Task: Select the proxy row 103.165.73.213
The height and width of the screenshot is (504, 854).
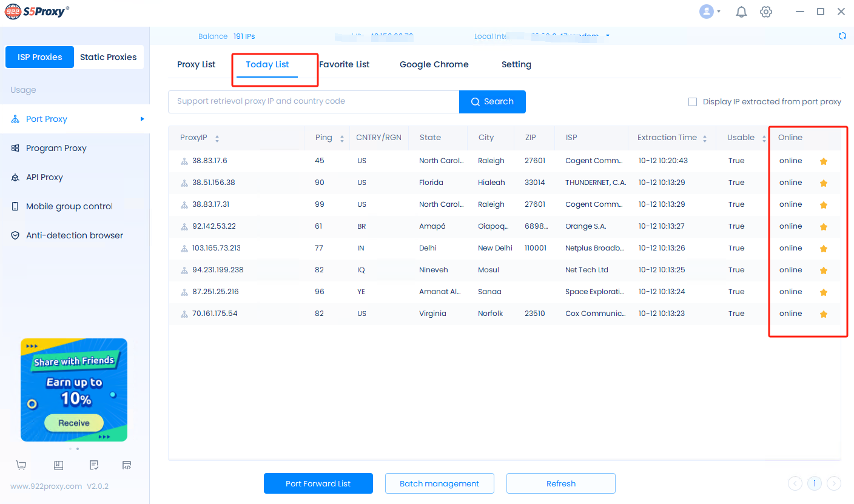Action: pyautogui.click(x=505, y=248)
